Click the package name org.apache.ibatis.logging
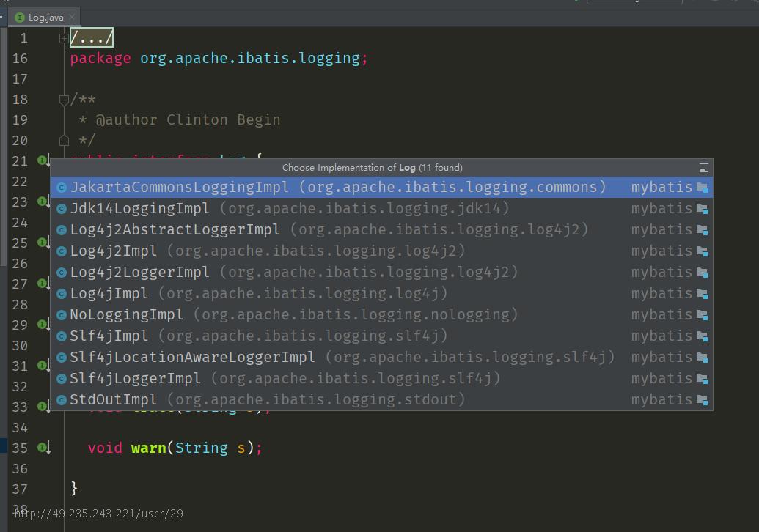 click(x=250, y=59)
